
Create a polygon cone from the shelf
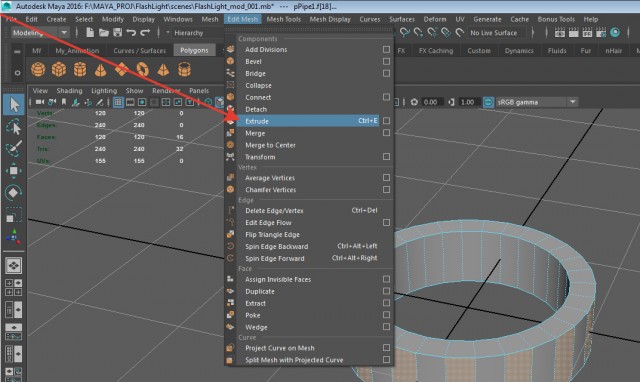[x=100, y=69]
